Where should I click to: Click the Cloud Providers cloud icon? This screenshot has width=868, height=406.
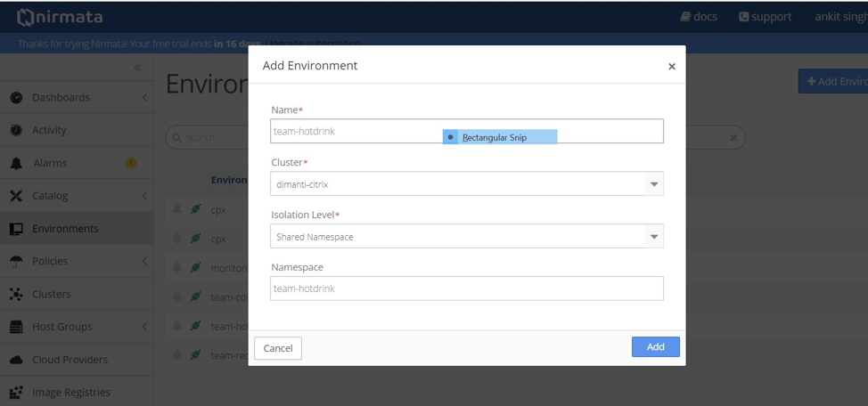coord(16,360)
